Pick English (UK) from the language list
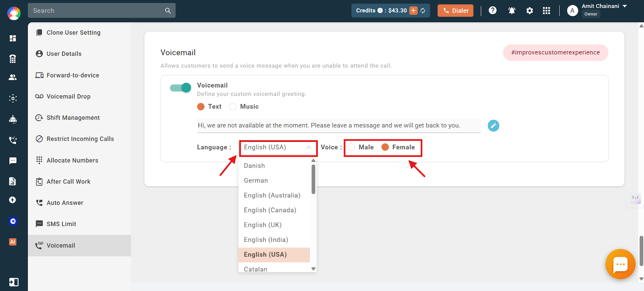644x291 pixels. pyautogui.click(x=274, y=225)
